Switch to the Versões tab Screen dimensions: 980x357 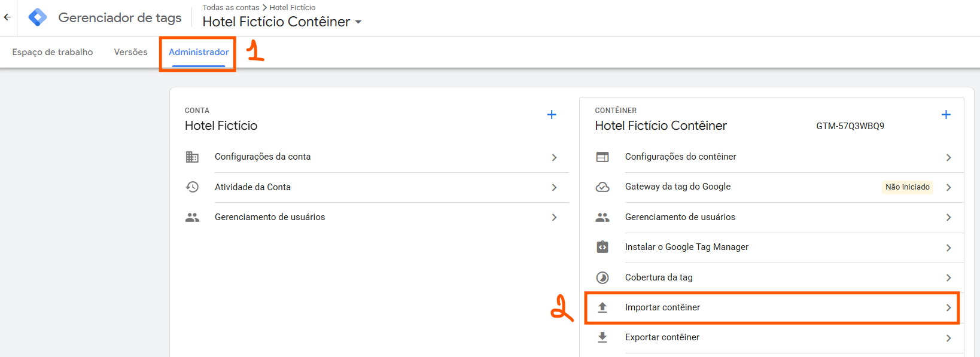[x=130, y=52]
